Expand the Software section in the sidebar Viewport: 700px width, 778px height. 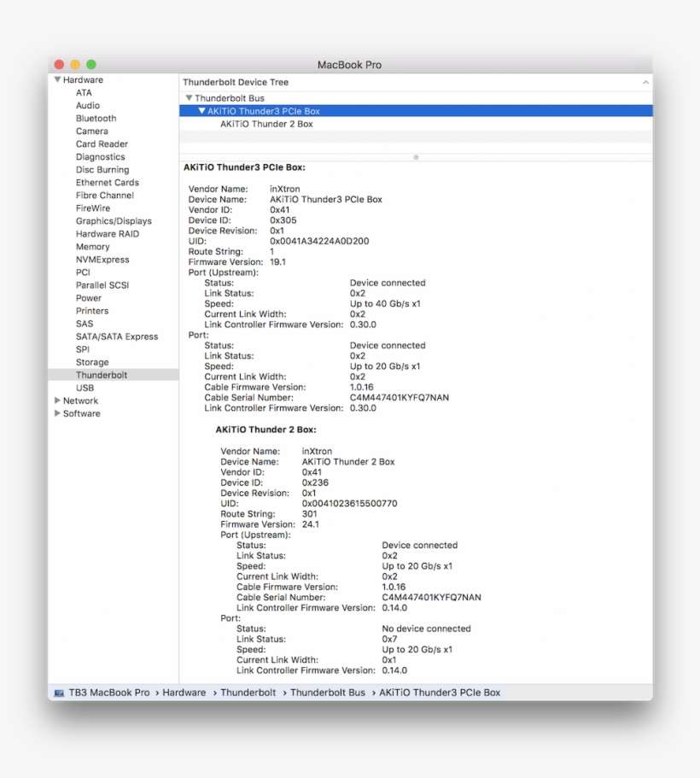57,413
